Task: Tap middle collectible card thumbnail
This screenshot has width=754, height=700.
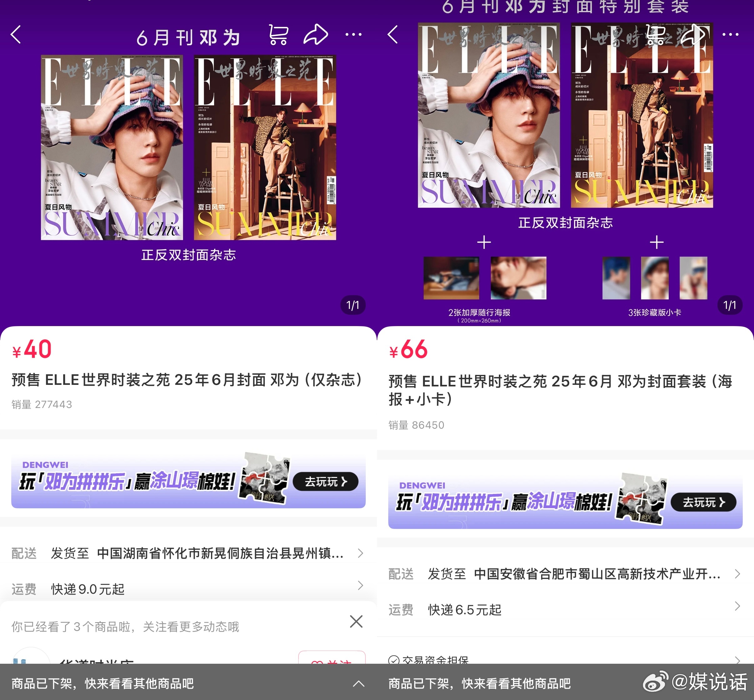Action: 655,278
